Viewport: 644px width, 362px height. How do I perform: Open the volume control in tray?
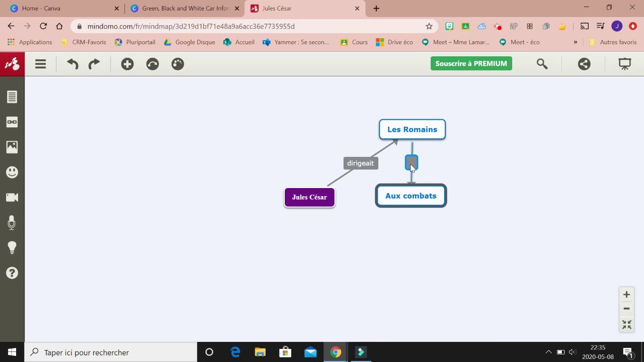pos(573,352)
